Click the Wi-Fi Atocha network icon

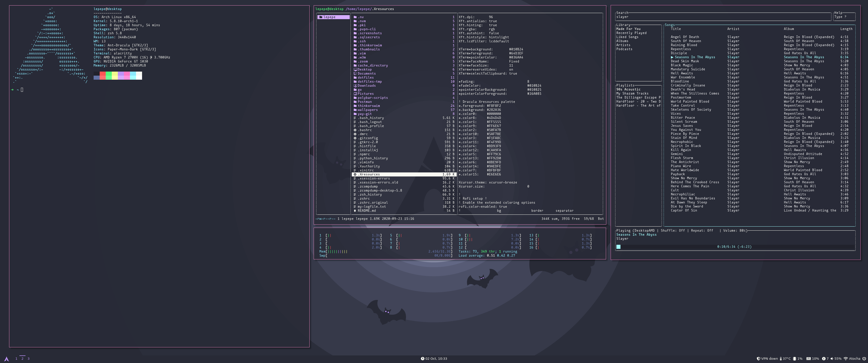846,359
